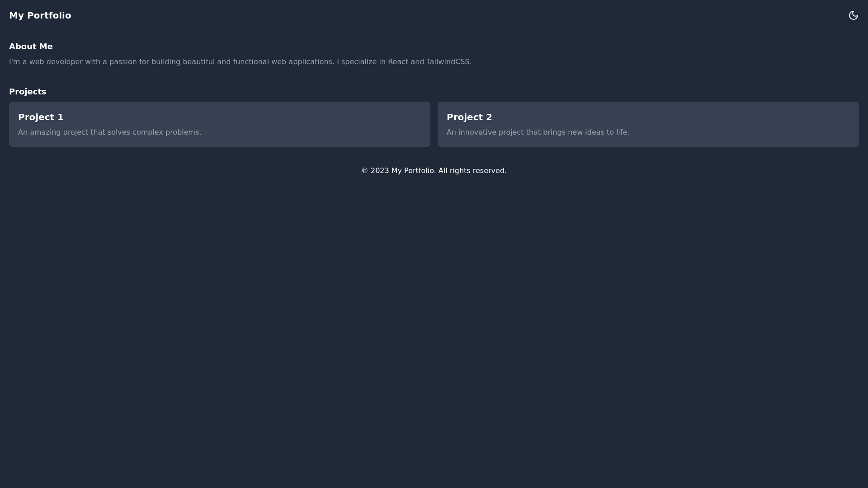Select the theme switcher icon top right
868x488 pixels.
click(854, 15)
